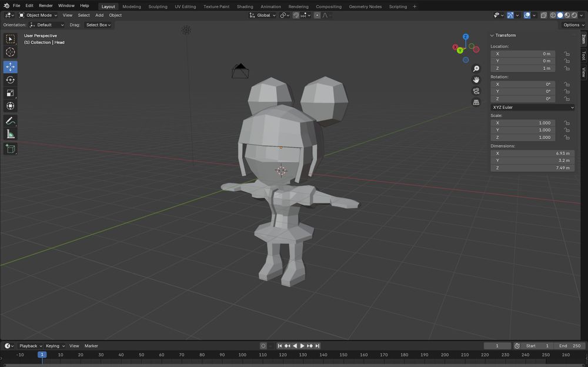Jump to the previous keyframe

click(x=288, y=346)
